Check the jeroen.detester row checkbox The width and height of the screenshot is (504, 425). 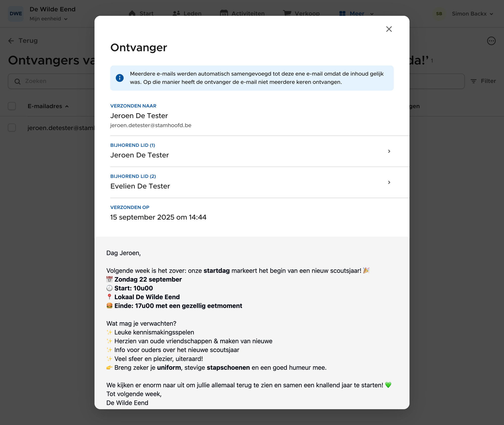click(x=12, y=128)
